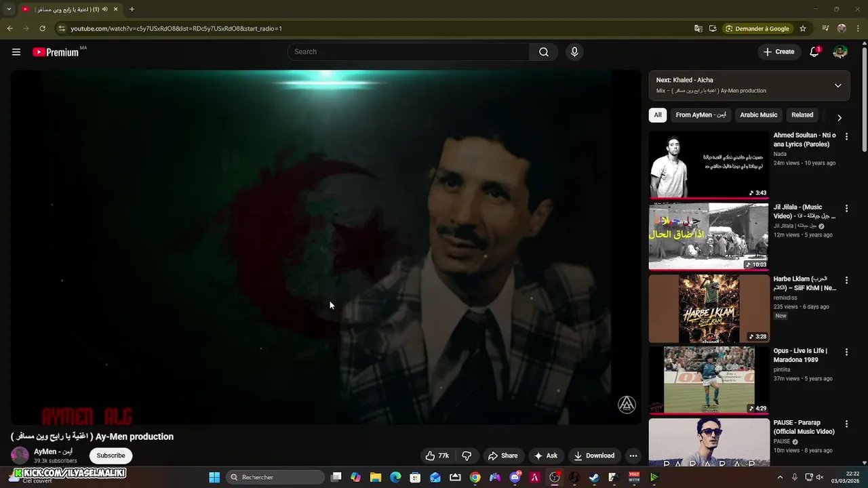Image resolution: width=868 pixels, height=488 pixels.
Task: Dislike the video
Action: [x=467, y=455]
